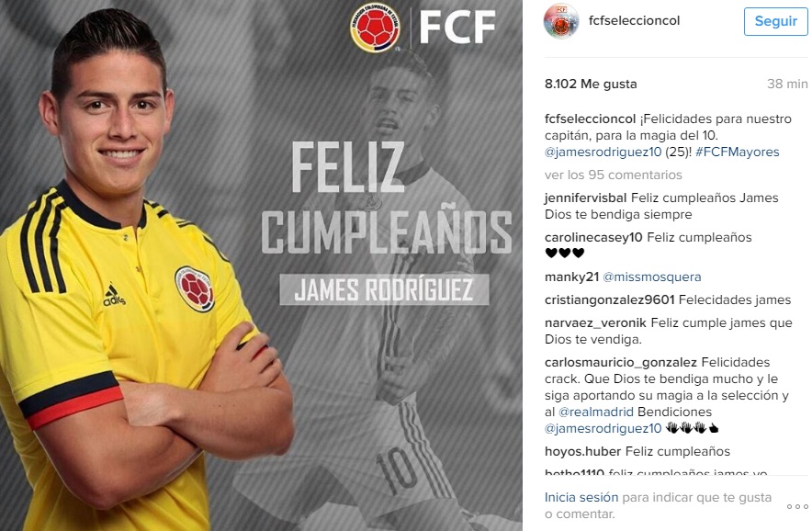
Task: Open the three-dot more options menu
Action: 797,506
